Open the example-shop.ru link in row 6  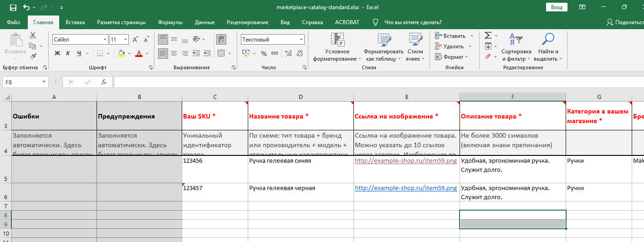point(405,188)
